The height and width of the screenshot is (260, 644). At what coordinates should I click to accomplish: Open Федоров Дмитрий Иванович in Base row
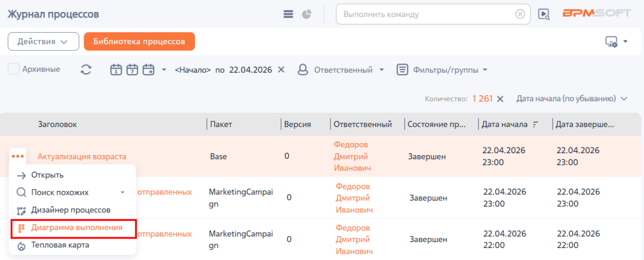pyautogui.click(x=351, y=156)
